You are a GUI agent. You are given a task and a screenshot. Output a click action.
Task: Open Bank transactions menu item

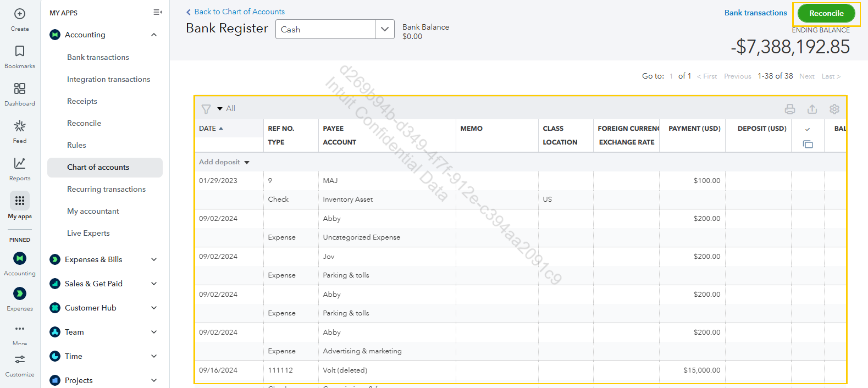pyautogui.click(x=98, y=57)
